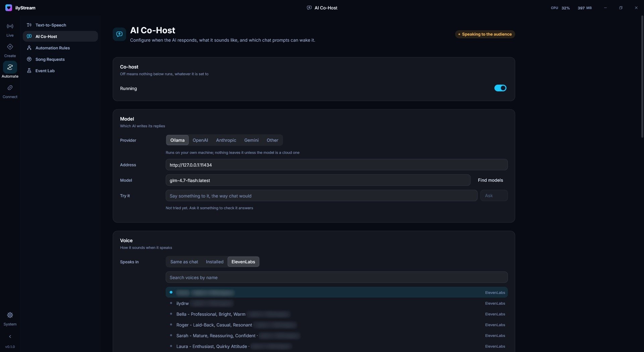Image resolution: width=644 pixels, height=352 pixels.
Task: Click the AI Co-Host menu icon
Action: pyautogui.click(x=29, y=36)
